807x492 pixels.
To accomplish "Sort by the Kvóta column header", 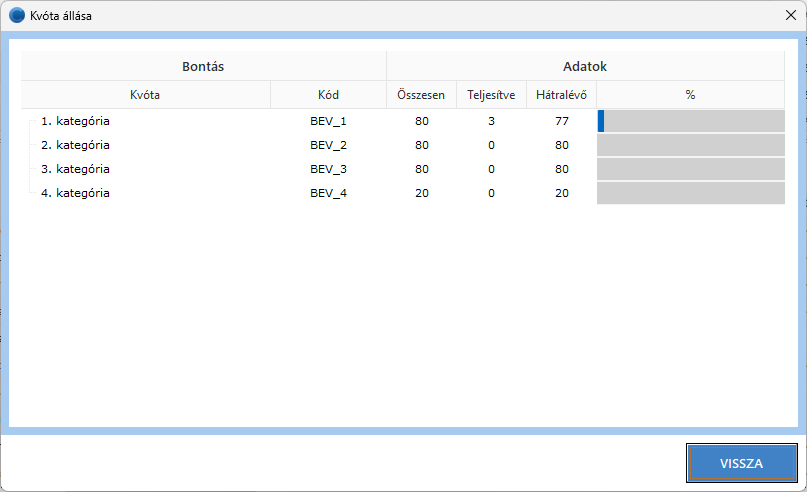I will pos(145,95).
